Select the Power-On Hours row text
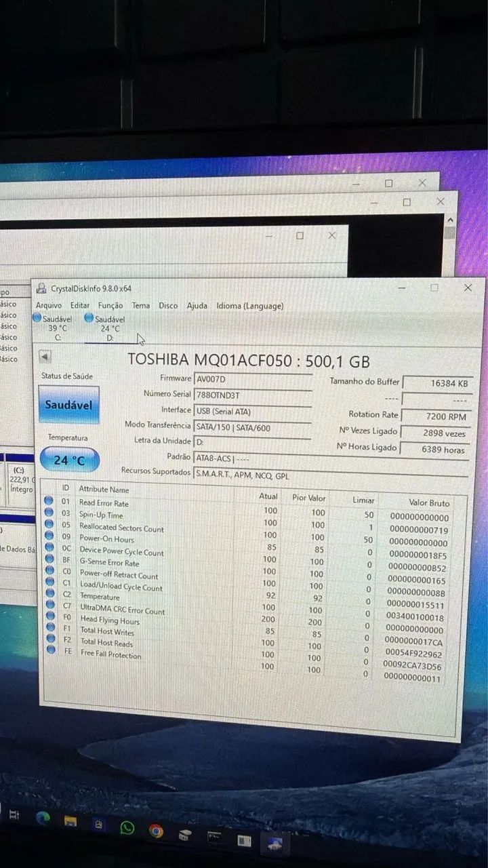This screenshot has height=868, width=488. click(x=106, y=538)
